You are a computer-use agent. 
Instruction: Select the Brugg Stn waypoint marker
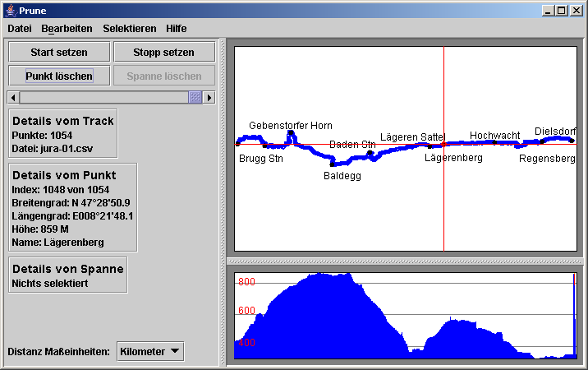238,143
